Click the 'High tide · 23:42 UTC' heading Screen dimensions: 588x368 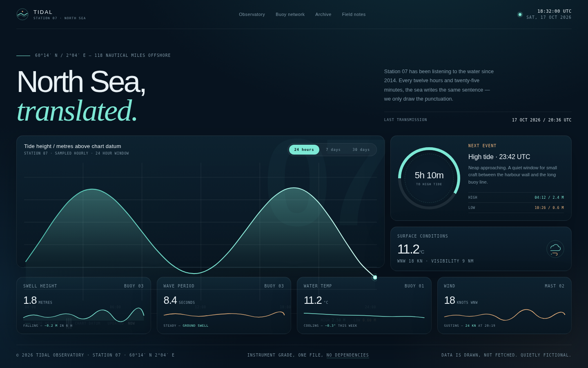(x=499, y=157)
